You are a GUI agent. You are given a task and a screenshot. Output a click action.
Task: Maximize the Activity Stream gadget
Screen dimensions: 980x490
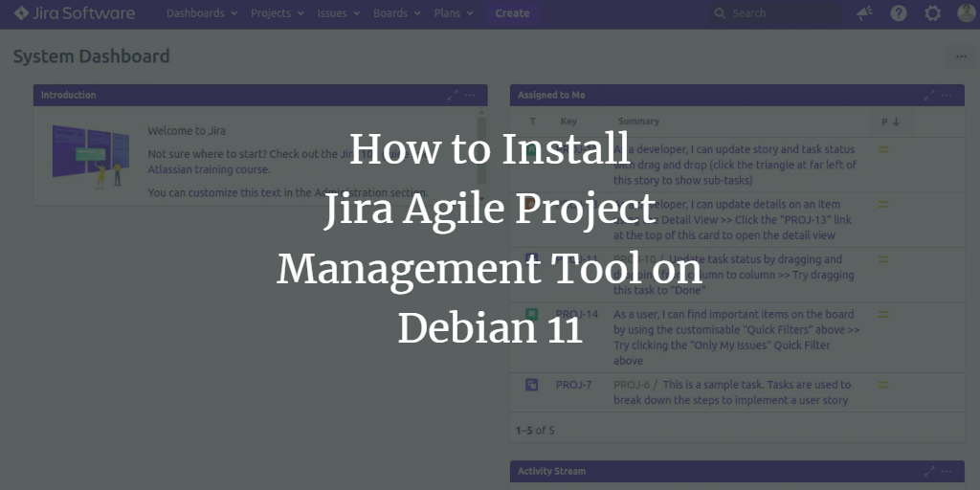coord(929,471)
